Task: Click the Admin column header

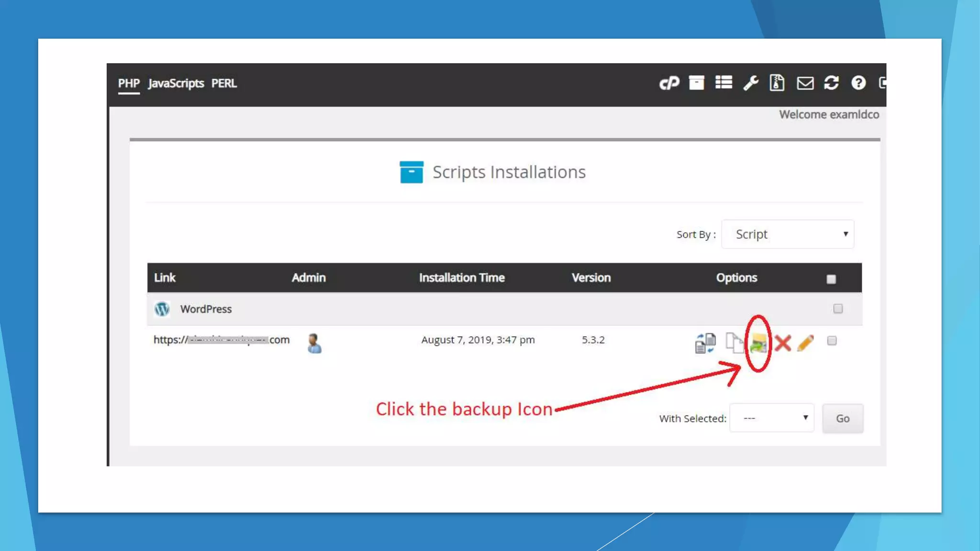Action: (309, 278)
